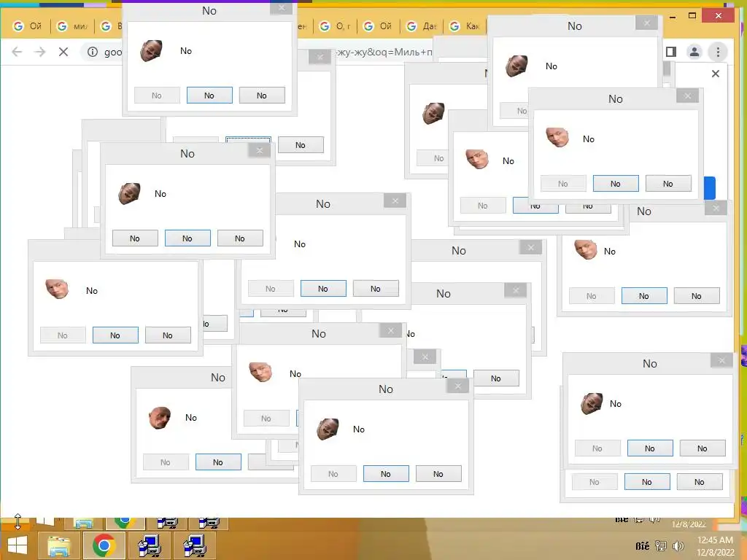
Task: Go forward in Chrome
Action: coord(41,52)
